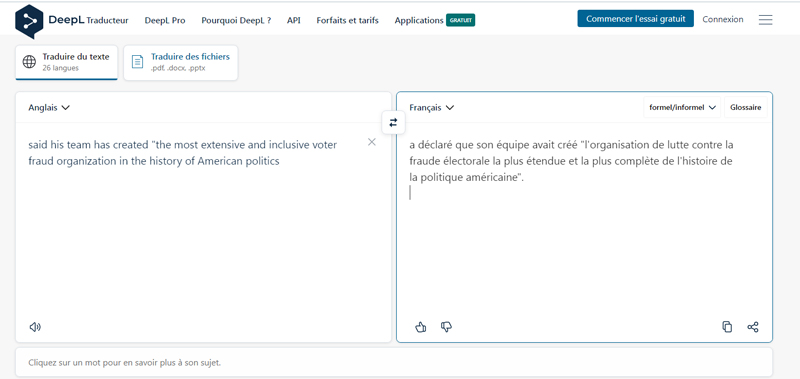Open the Glossaire button
This screenshot has height=379, width=800.
click(x=745, y=108)
